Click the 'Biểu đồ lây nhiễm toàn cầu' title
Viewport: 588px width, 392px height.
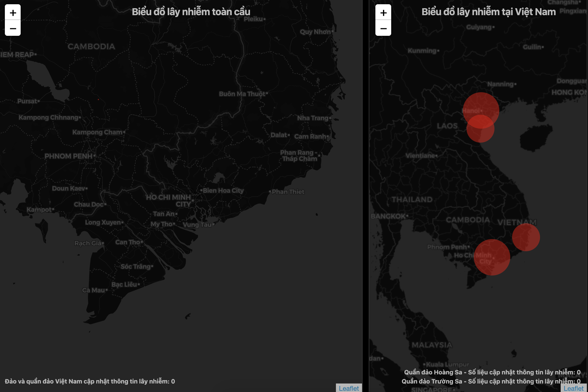(x=191, y=12)
